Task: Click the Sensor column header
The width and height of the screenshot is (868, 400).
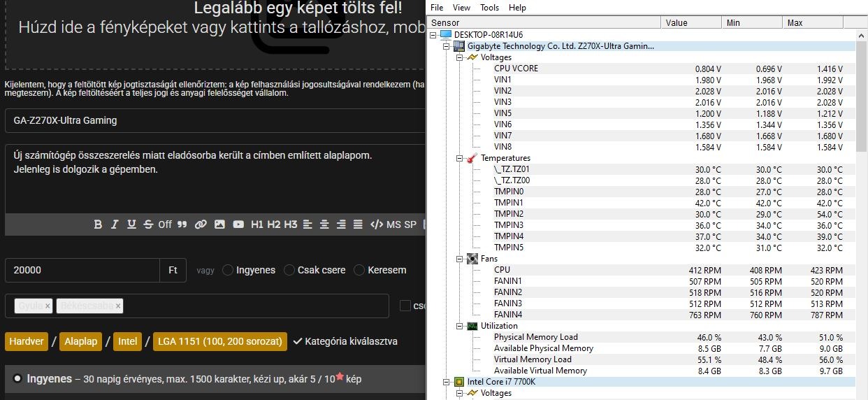Action: pyautogui.click(x=544, y=23)
